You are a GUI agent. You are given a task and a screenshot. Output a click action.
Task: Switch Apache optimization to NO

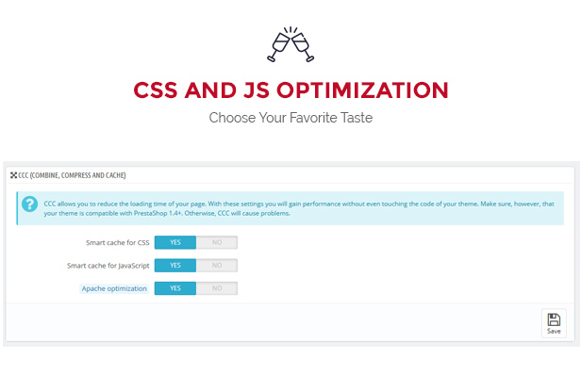point(217,288)
